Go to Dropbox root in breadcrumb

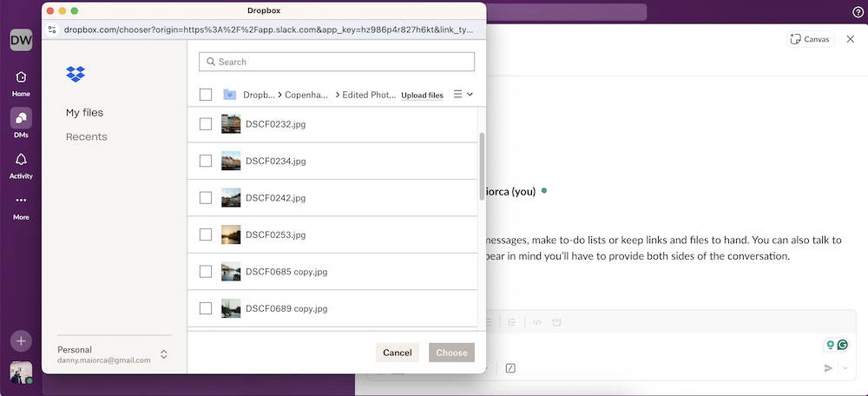(x=259, y=95)
